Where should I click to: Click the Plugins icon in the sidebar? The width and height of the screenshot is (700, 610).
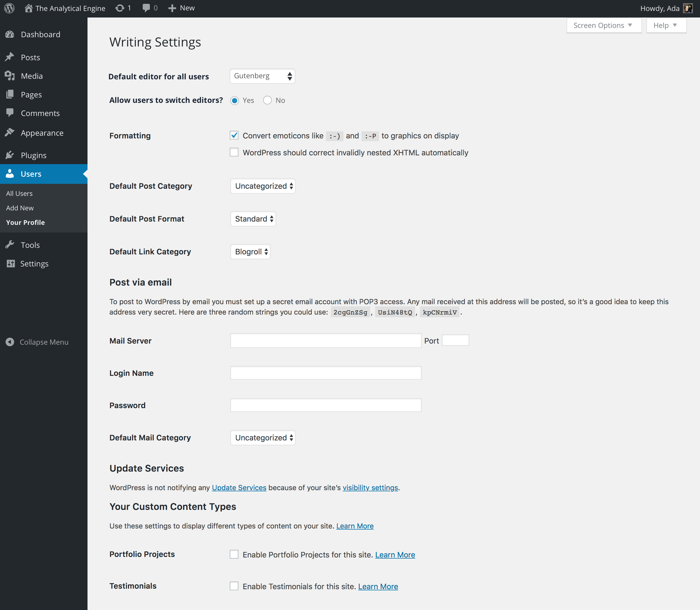coord(10,155)
